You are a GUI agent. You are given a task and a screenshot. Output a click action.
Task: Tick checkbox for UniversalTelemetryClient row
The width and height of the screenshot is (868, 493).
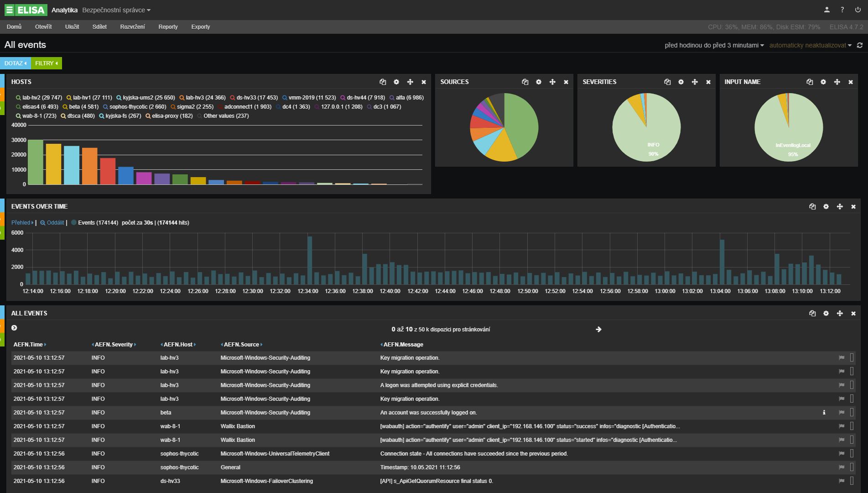(x=852, y=453)
